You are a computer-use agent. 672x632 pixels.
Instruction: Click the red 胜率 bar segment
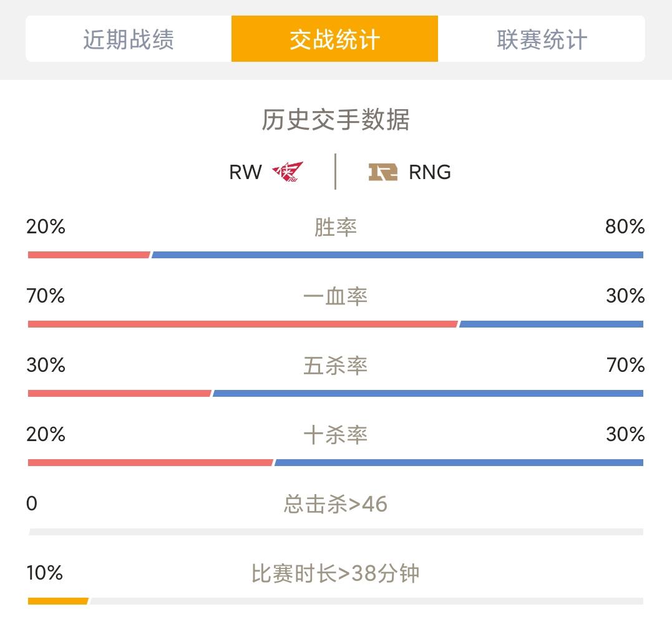[x=89, y=255]
